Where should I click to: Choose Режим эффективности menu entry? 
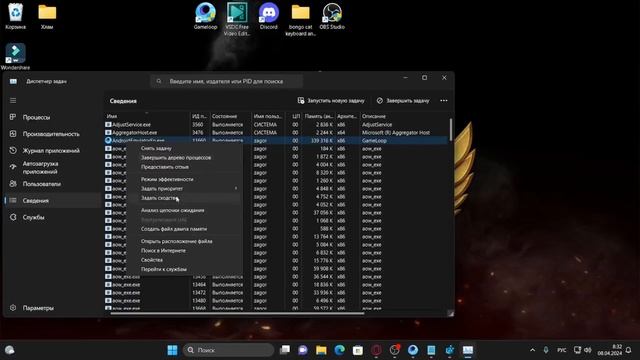coord(167,179)
